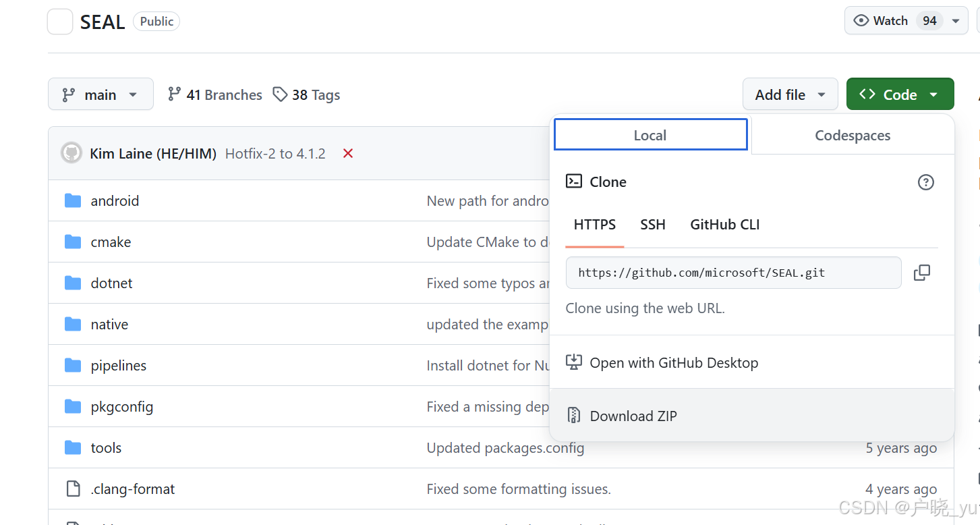The height and width of the screenshot is (525, 980).
Task: Select the SSH clone tab
Action: coord(653,225)
